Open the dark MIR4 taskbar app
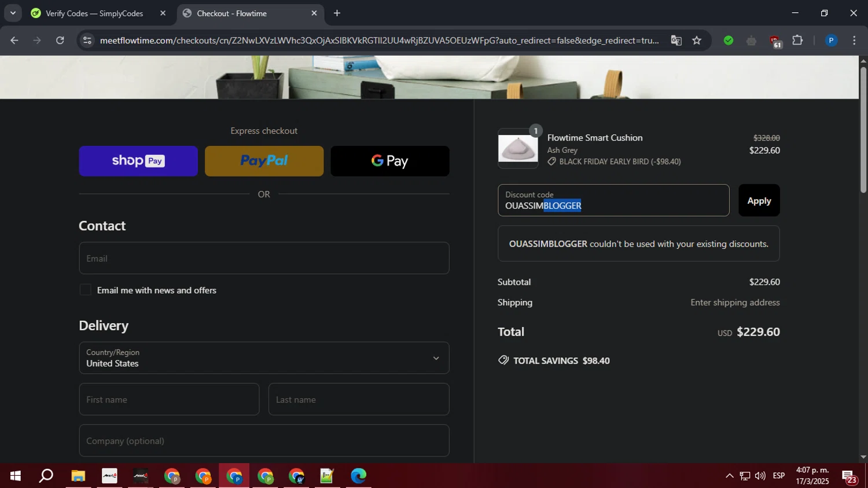 [141, 476]
